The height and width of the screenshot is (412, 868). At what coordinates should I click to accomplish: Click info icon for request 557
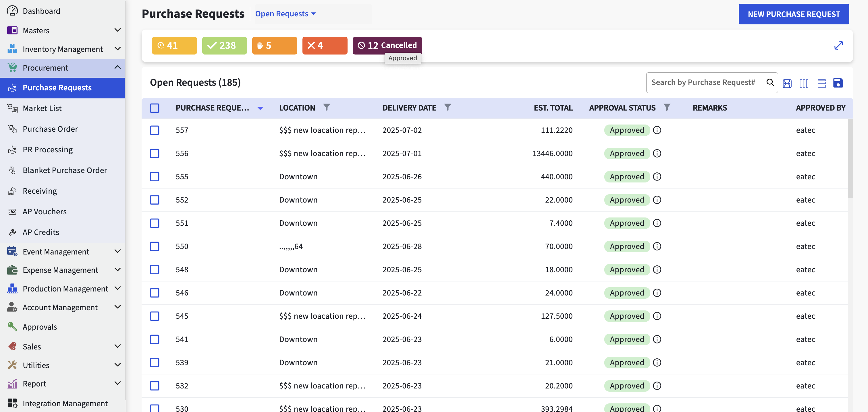point(657,130)
